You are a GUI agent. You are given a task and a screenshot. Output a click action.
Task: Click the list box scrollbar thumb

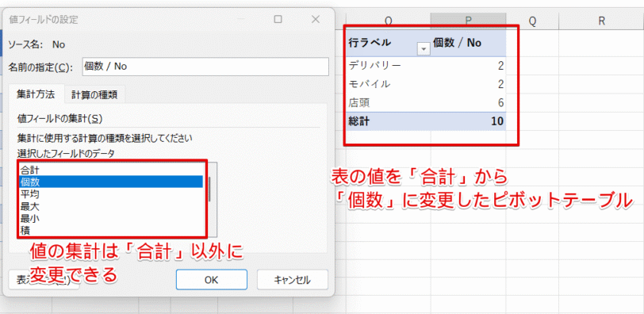pyautogui.click(x=209, y=189)
